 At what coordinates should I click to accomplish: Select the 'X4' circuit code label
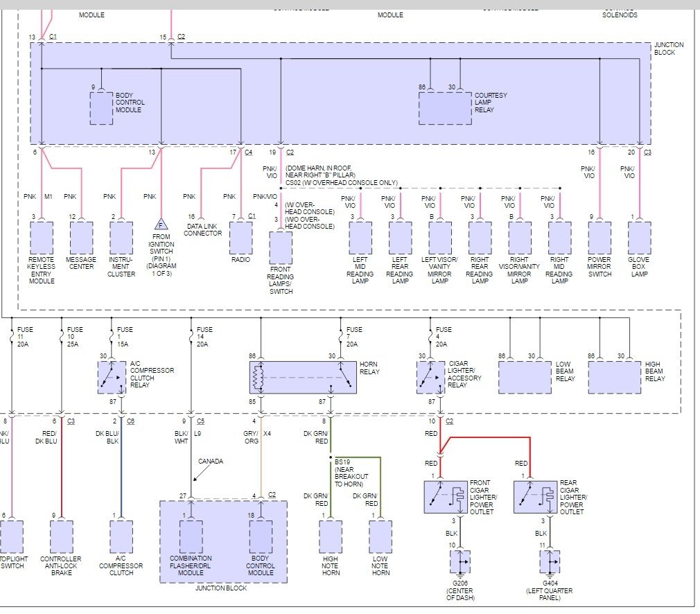tap(267, 434)
